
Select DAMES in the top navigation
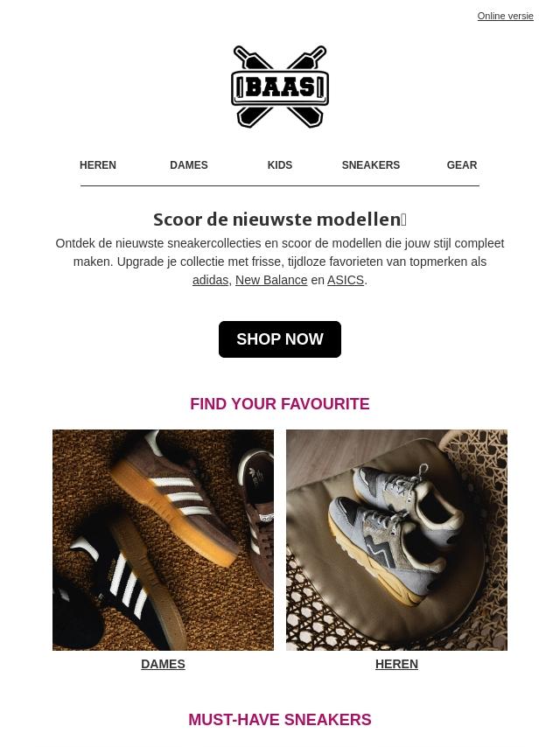click(189, 164)
